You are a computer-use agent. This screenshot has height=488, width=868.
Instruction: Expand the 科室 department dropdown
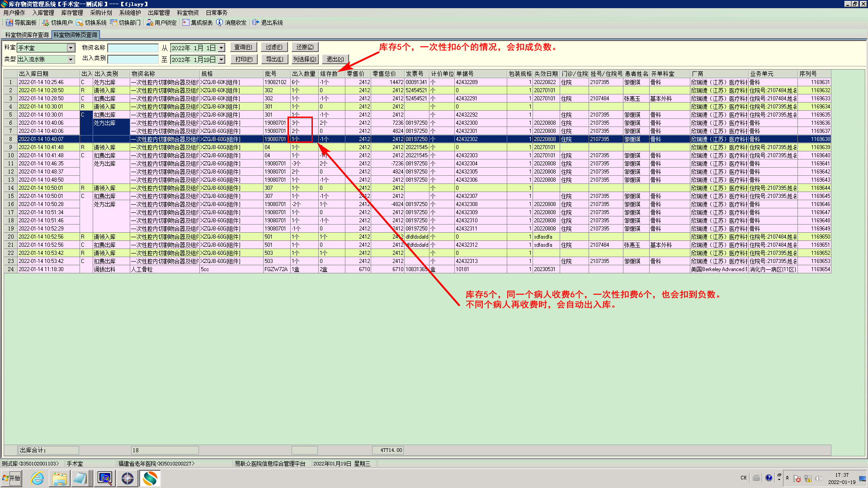tap(71, 48)
